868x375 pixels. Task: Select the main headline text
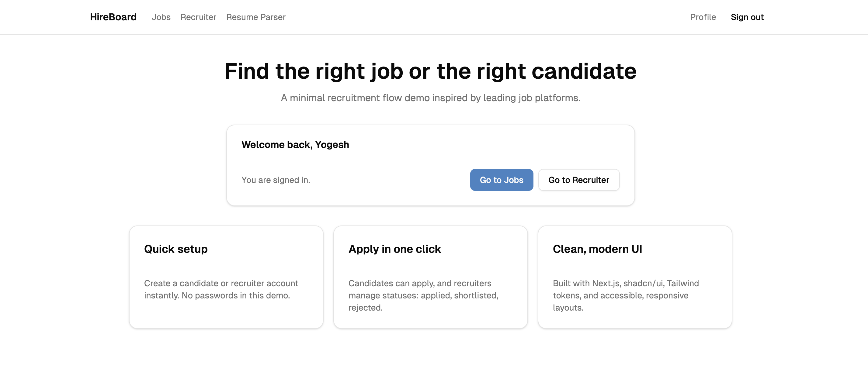coord(431,71)
